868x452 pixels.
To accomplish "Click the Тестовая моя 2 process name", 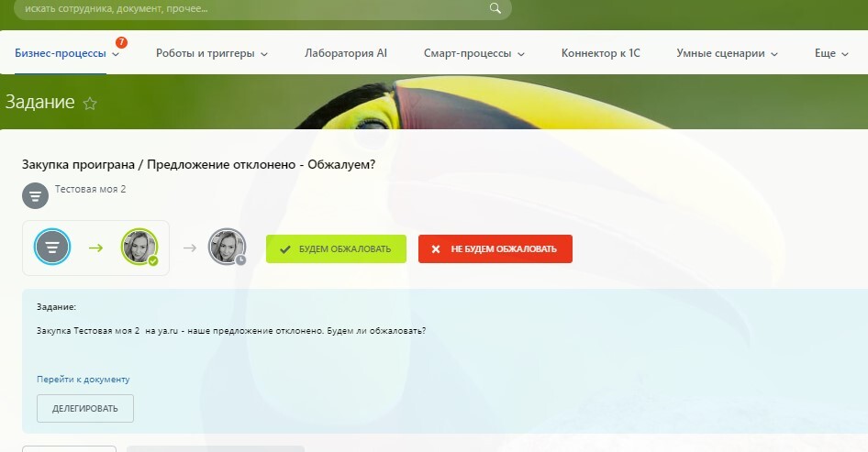I will point(90,190).
